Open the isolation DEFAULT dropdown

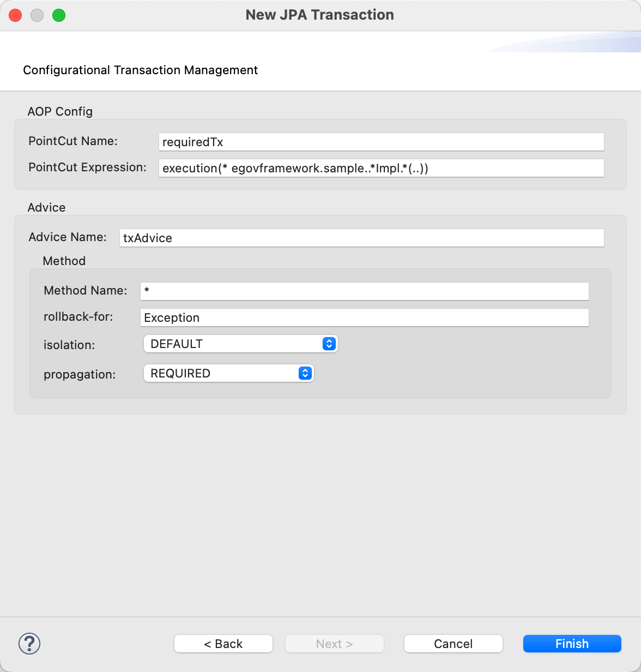pos(240,344)
